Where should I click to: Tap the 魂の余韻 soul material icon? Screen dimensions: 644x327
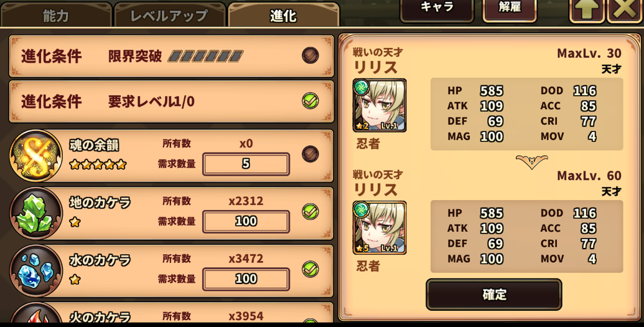tap(36, 156)
